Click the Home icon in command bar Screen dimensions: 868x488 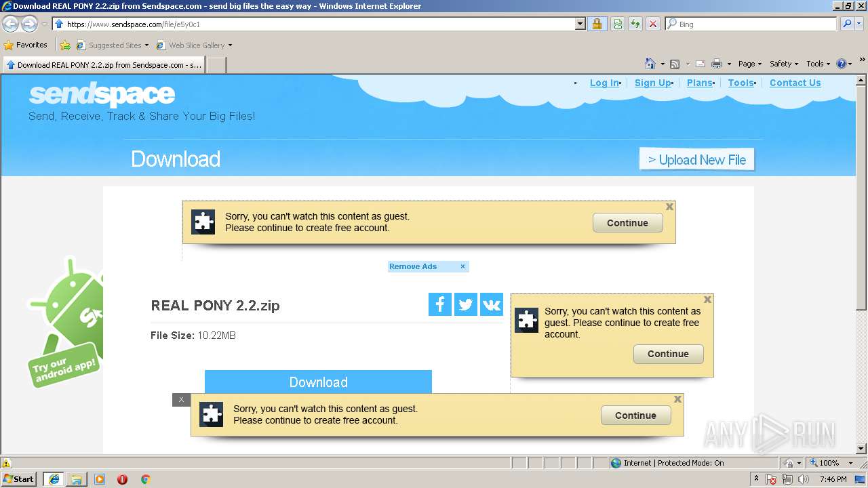pos(650,64)
